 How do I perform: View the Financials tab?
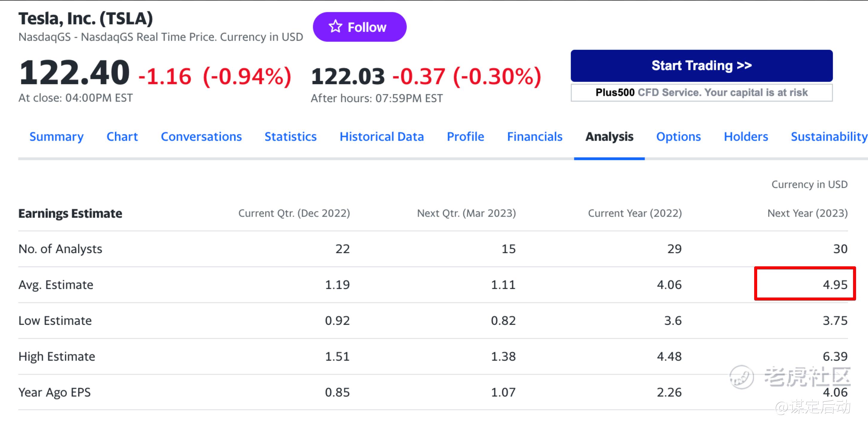point(535,137)
